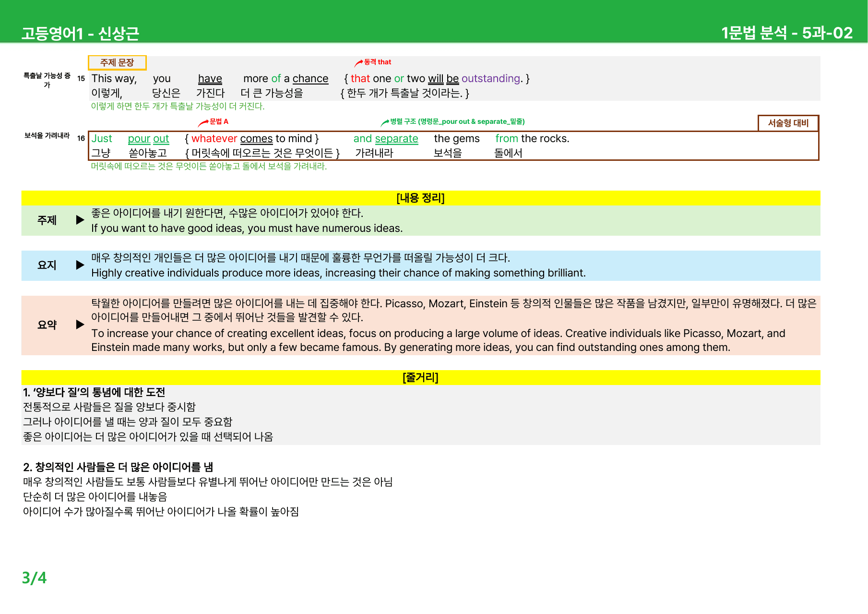Select the 서술형 대비 label box
868x614 pixels.
[788, 123]
